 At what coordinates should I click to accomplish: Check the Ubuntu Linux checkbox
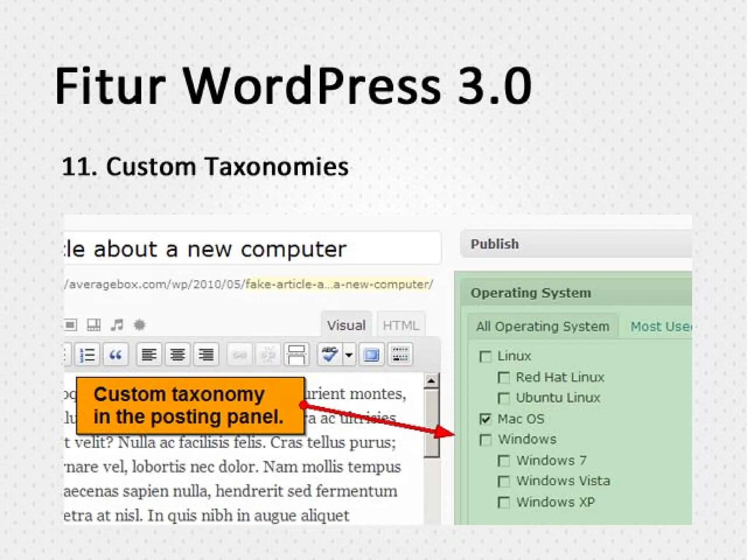(x=504, y=398)
